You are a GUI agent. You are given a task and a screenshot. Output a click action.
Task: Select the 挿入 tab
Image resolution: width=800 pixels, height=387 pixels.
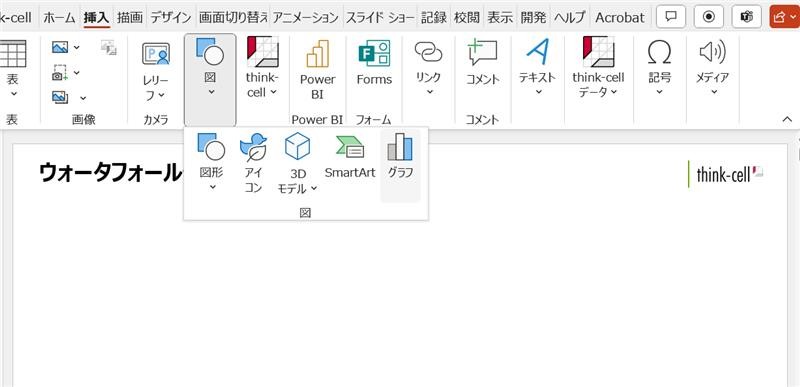tap(96, 17)
